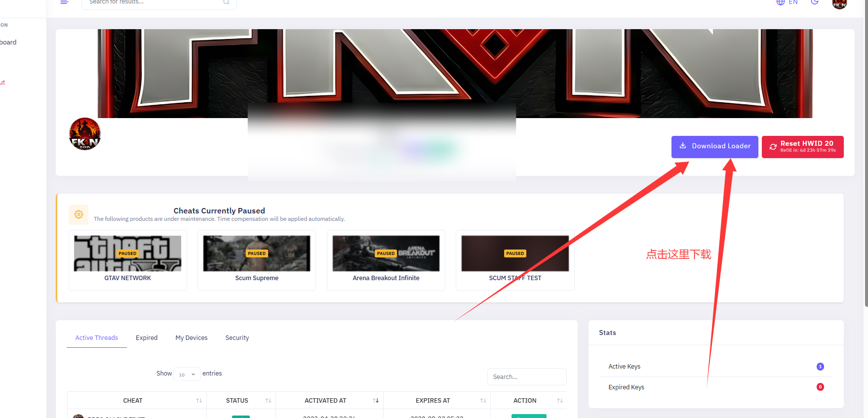Click the ACTIVATED AT column header label
Screen dimensions: 868x418
pyautogui.click(x=325, y=401)
